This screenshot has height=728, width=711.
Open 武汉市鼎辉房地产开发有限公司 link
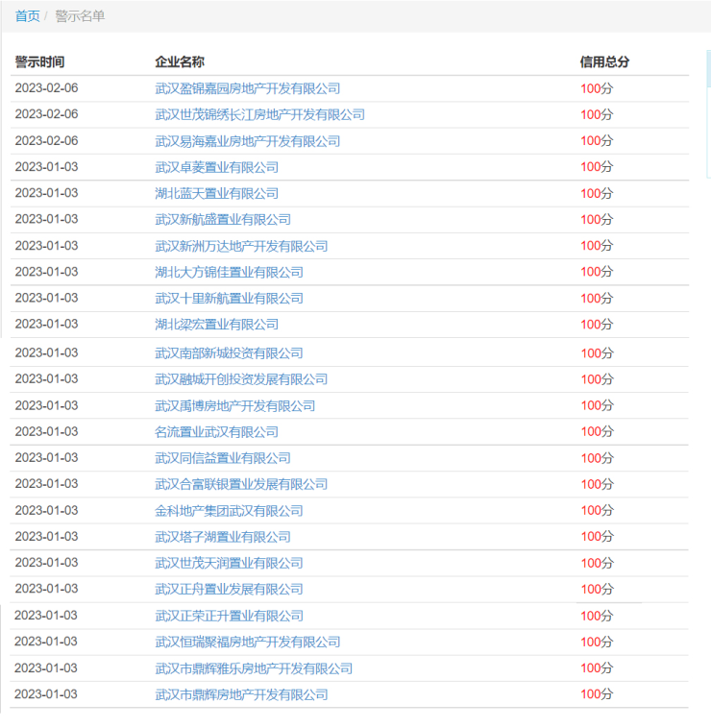[241, 694]
